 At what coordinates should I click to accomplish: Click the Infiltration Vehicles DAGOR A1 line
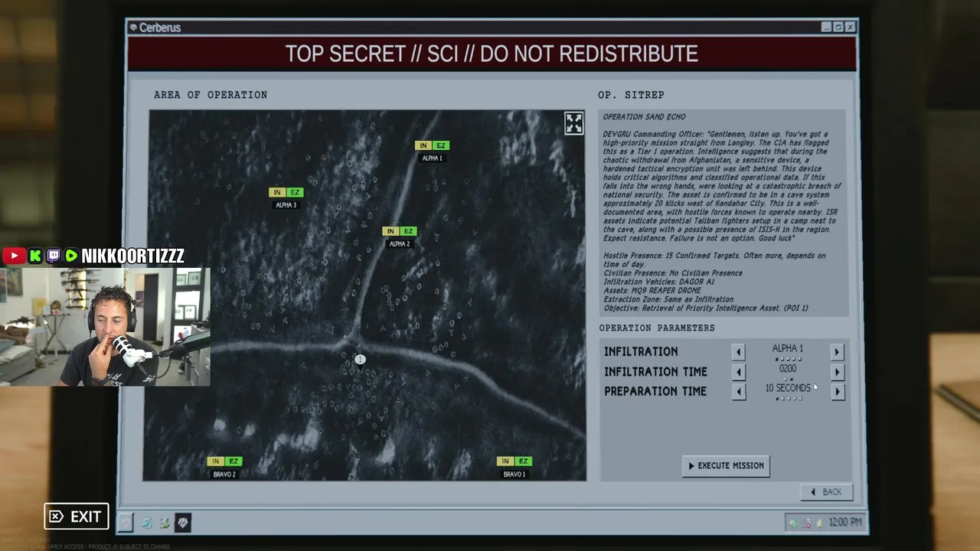click(x=658, y=282)
